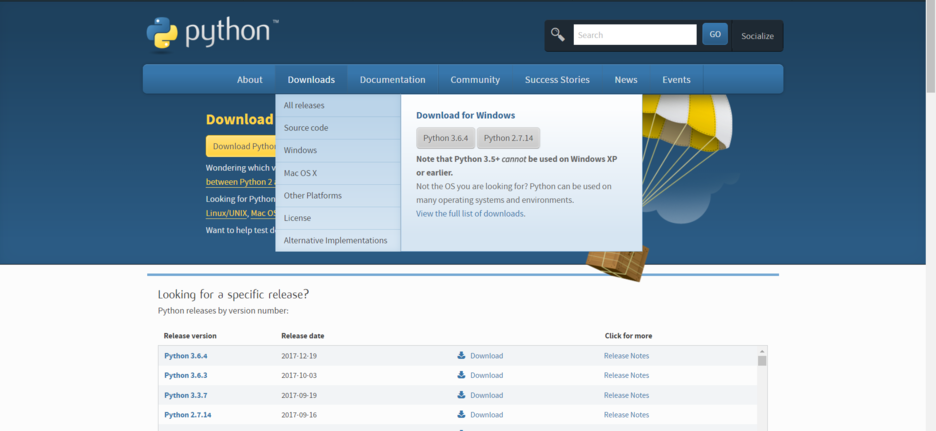This screenshot has height=431, width=936.
Task: Open the Downloads menu
Action: 311,79
